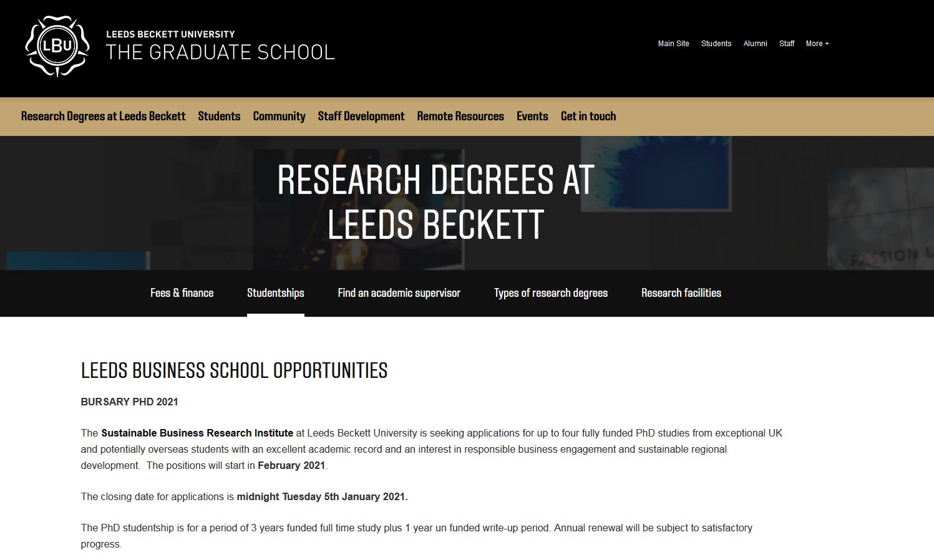Switch to the Research facilities tab
The image size is (934, 560).
coord(681,293)
